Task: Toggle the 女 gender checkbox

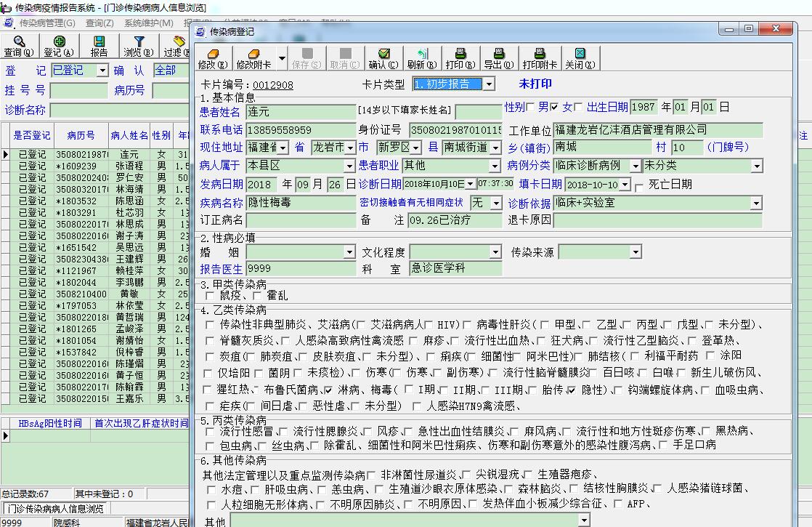Action: pyautogui.click(x=555, y=107)
